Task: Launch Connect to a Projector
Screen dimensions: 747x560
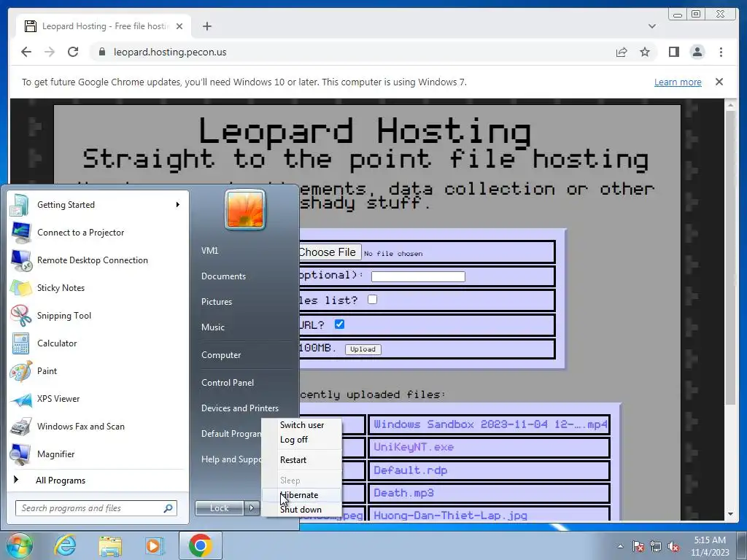Action: [x=98, y=233]
